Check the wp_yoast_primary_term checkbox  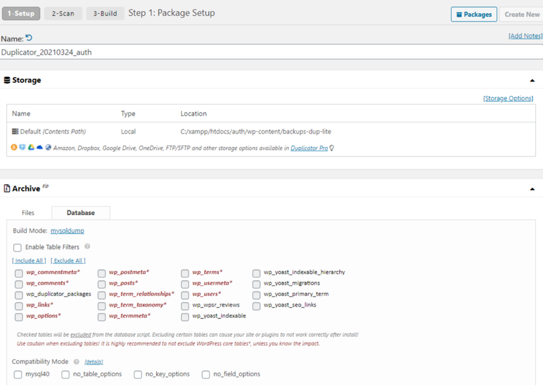pyautogui.click(x=256, y=295)
